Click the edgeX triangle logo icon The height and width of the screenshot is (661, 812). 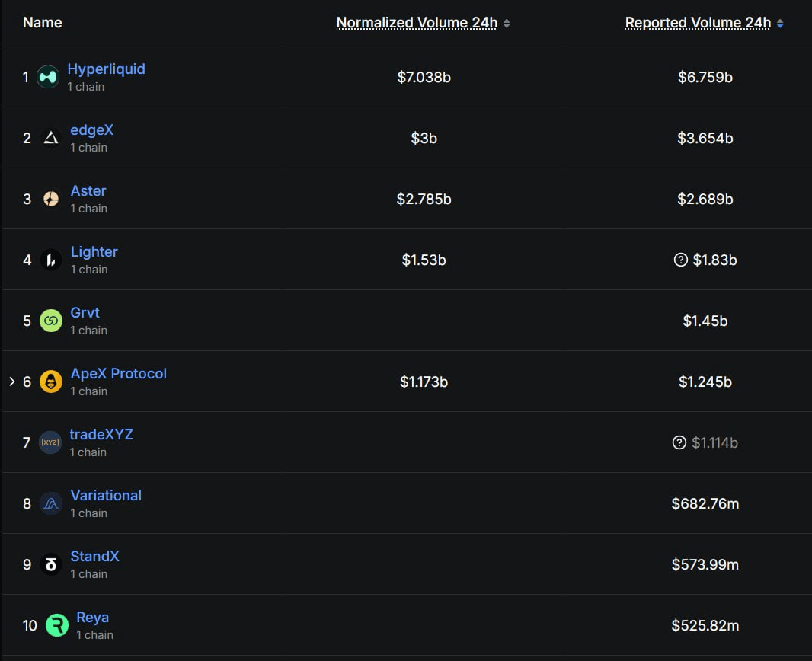point(51,138)
